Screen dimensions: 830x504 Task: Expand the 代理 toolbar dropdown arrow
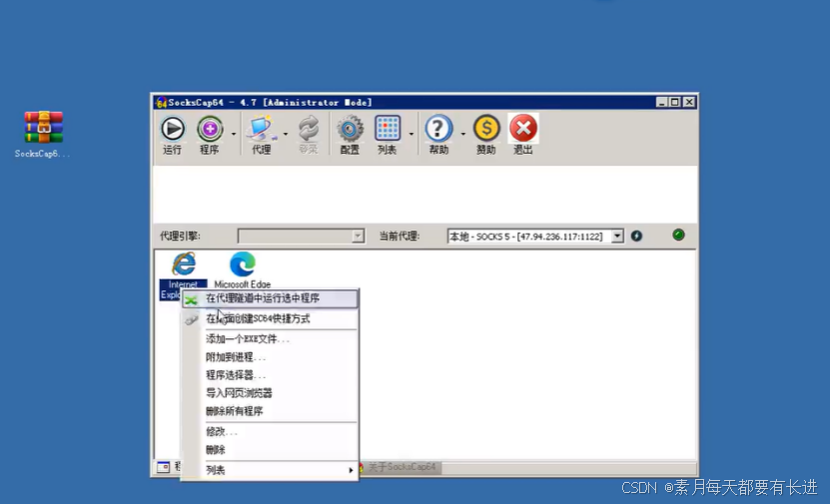[x=286, y=134]
